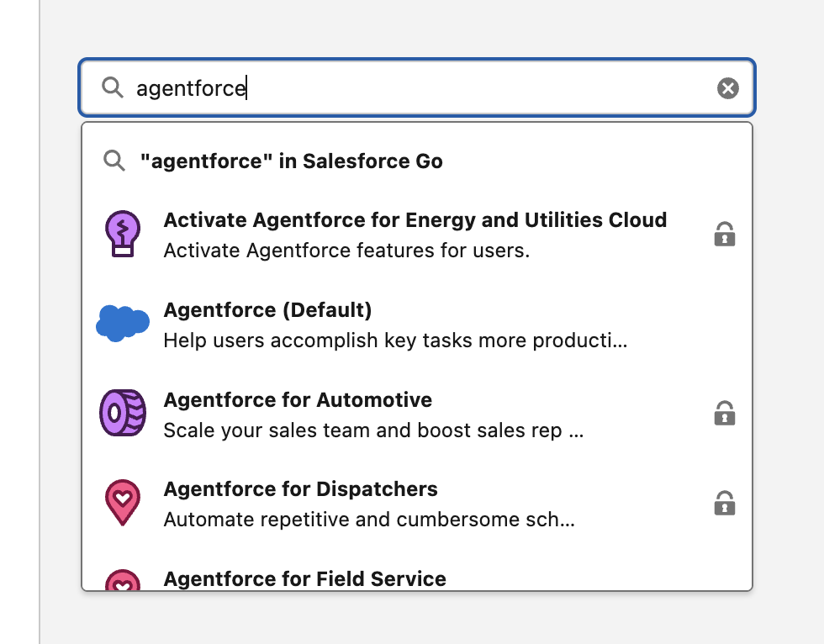The width and height of the screenshot is (824, 644).
Task: Select Agentforce for Field Service result
Action: [304, 578]
